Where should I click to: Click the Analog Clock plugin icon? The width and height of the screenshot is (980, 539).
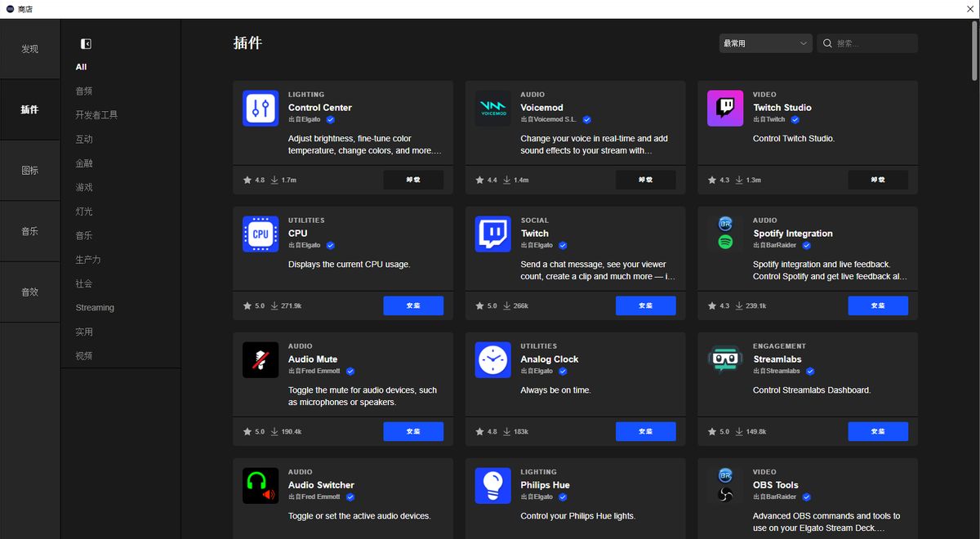click(x=493, y=359)
